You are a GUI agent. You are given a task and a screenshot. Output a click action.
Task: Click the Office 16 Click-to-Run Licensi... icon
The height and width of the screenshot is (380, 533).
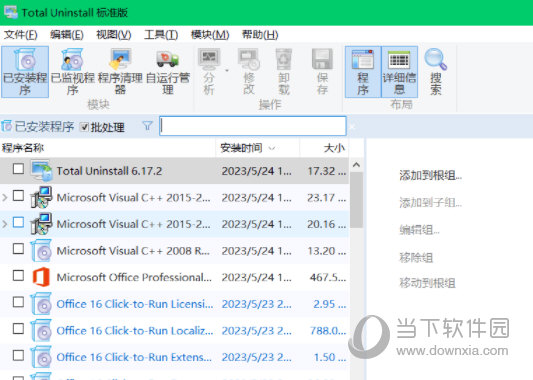pos(41,304)
